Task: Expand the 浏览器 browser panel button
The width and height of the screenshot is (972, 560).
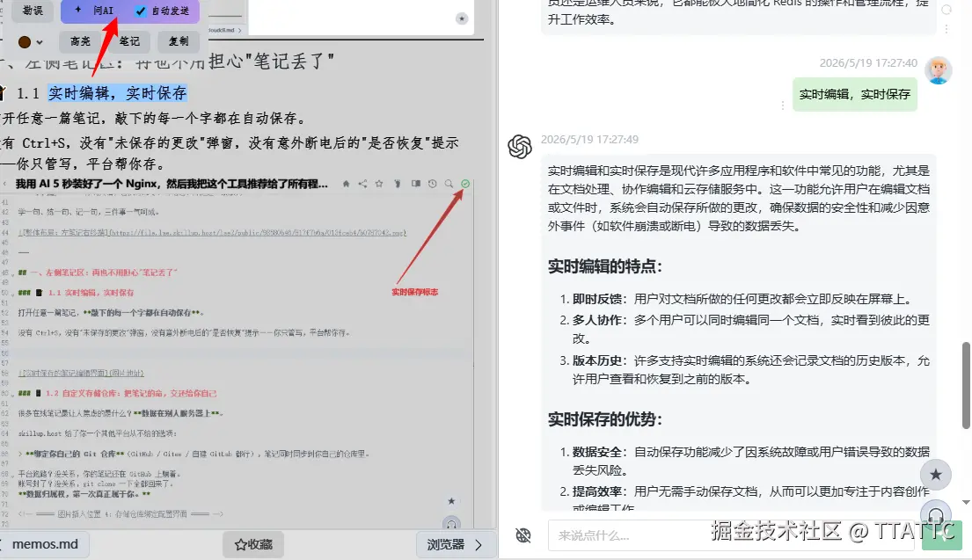Action: (x=454, y=544)
